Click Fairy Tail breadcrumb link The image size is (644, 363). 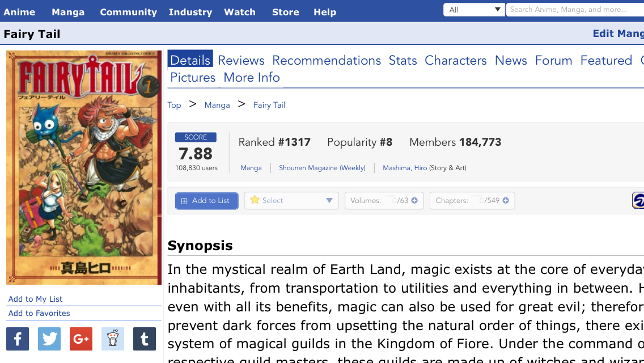tap(269, 105)
